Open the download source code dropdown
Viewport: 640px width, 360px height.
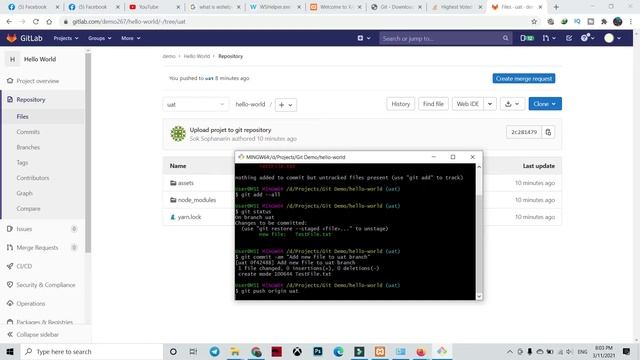pyautogui.click(x=512, y=104)
